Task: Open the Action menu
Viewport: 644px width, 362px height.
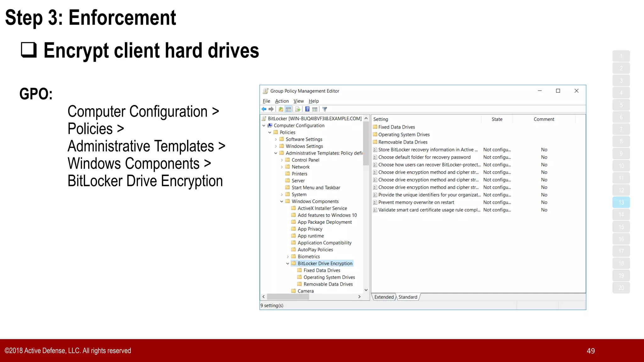Action: coord(282,101)
